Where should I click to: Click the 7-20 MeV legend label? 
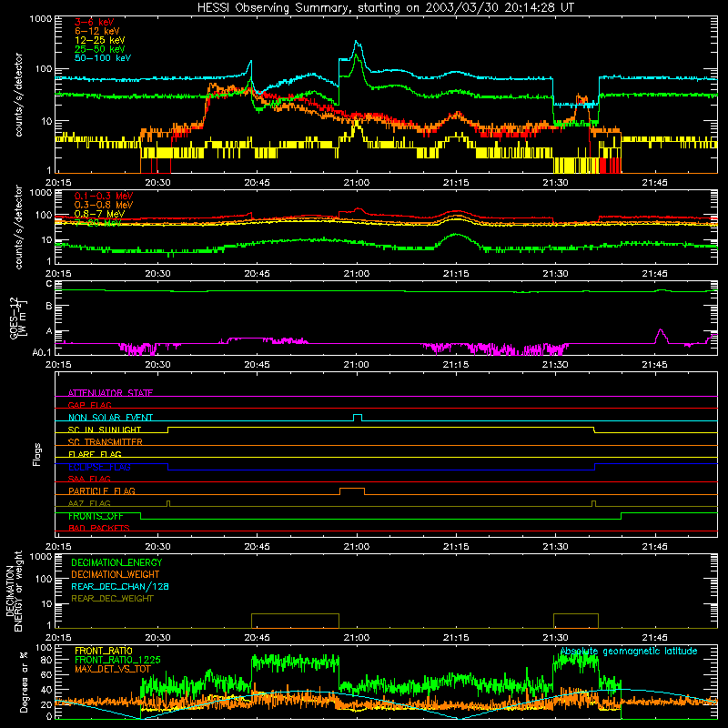pos(97,223)
